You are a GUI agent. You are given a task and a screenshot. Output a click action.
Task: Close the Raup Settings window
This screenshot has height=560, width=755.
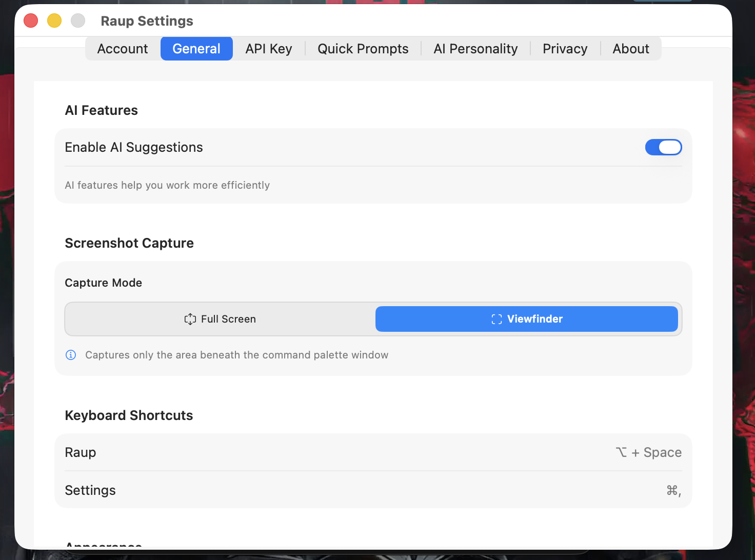click(x=31, y=21)
